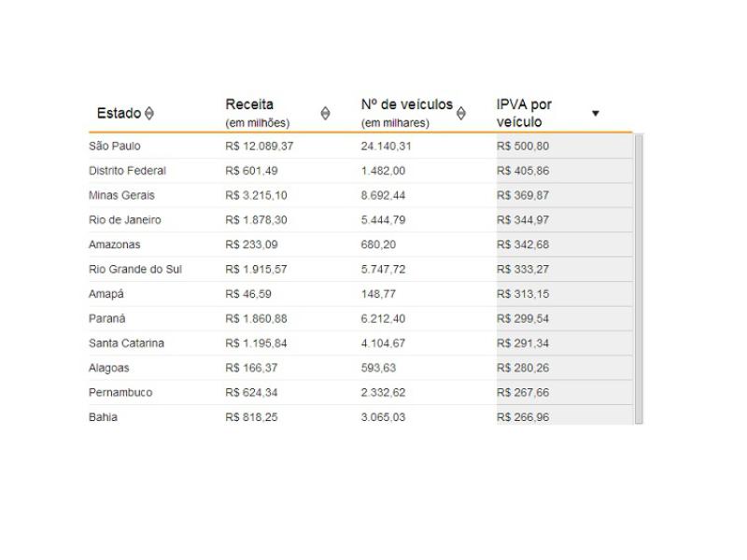
Task: Click the sort icon beside Estado
Action: (149, 114)
